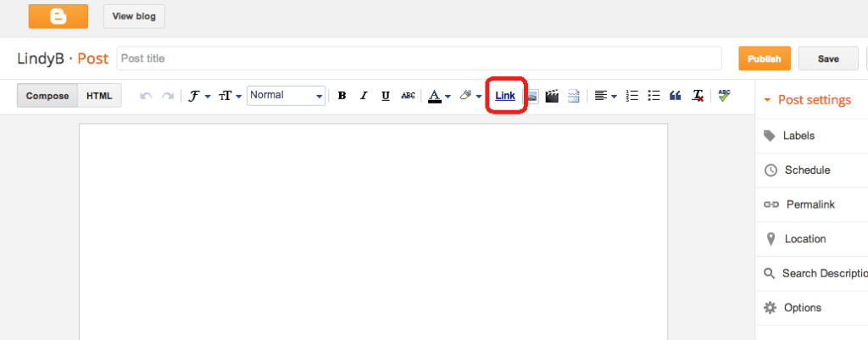Toggle italic formatting
The image size is (868, 340).
coord(364,96)
